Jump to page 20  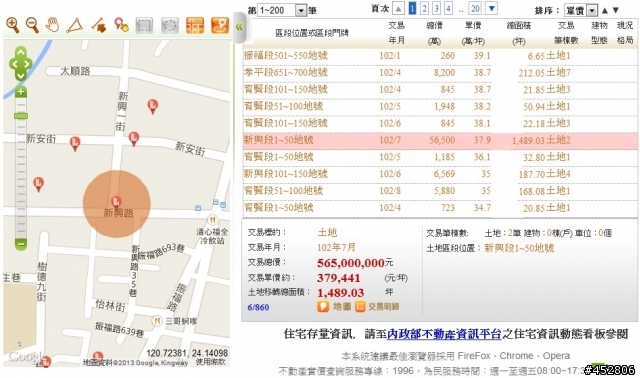(475, 9)
